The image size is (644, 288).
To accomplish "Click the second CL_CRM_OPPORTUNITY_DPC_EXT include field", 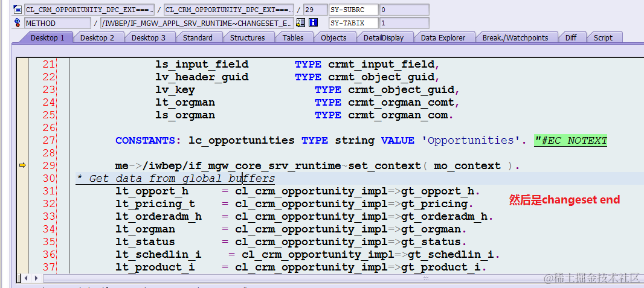I will tap(229, 10).
